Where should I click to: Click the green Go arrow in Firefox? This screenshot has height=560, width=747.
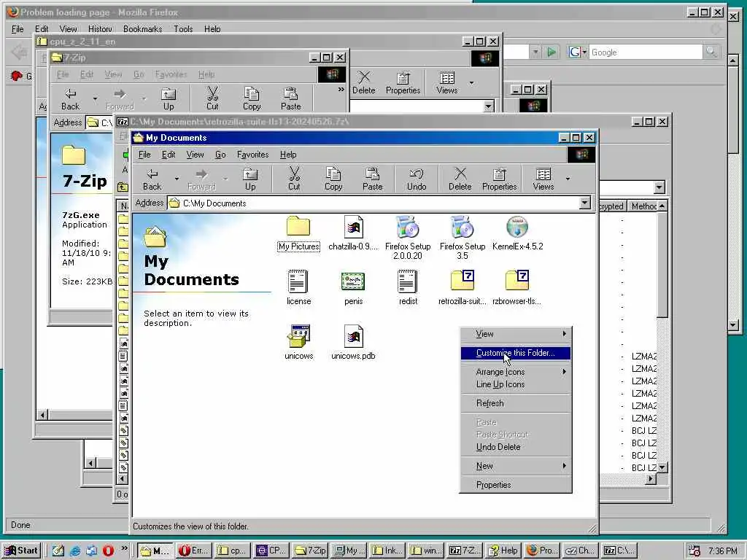pos(551,52)
